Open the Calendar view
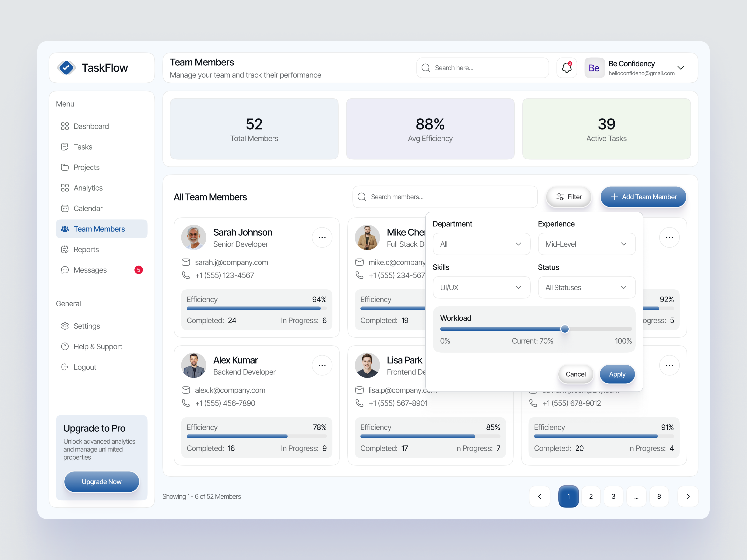 click(88, 208)
